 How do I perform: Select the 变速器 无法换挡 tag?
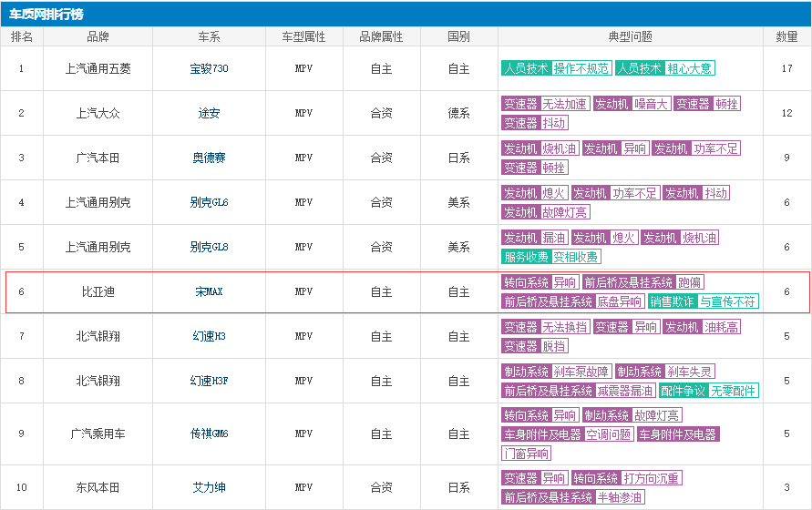pos(546,327)
